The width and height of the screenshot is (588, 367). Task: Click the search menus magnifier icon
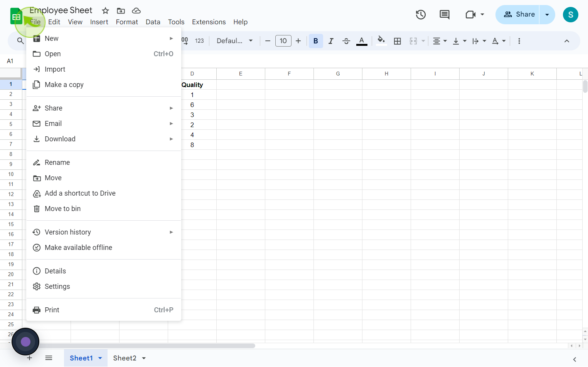20,41
